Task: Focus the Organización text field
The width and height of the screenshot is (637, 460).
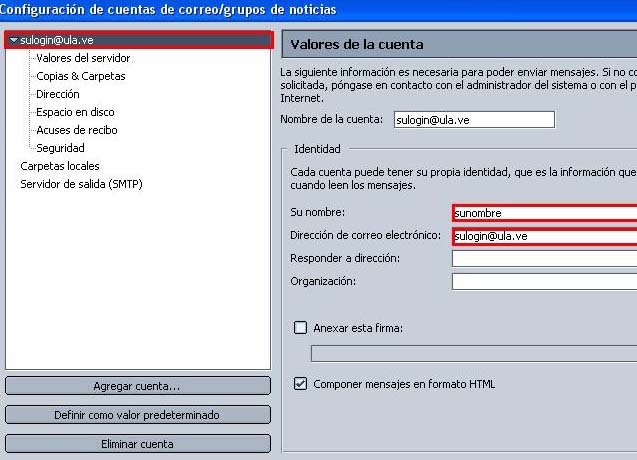Action: pyautogui.click(x=543, y=282)
